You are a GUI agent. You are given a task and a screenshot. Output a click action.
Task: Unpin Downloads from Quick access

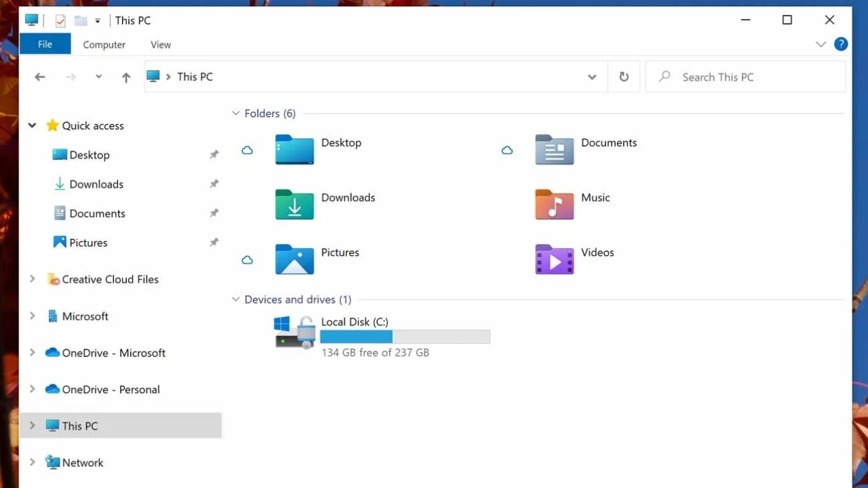214,184
